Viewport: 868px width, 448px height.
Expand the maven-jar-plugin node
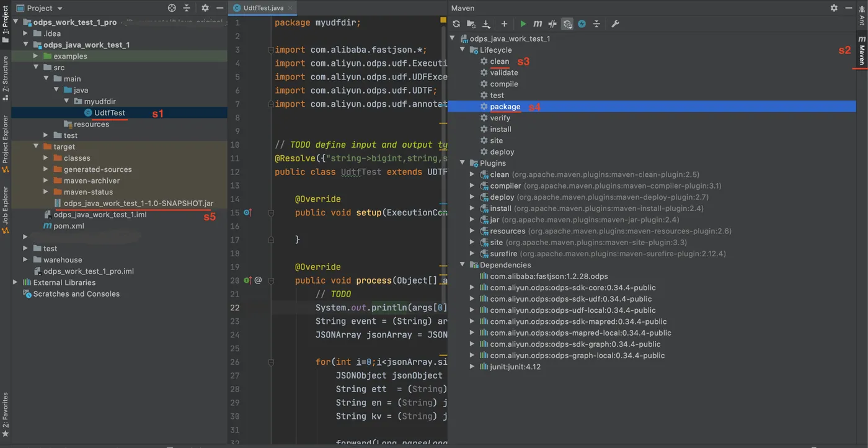pyautogui.click(x=472, y=220)
